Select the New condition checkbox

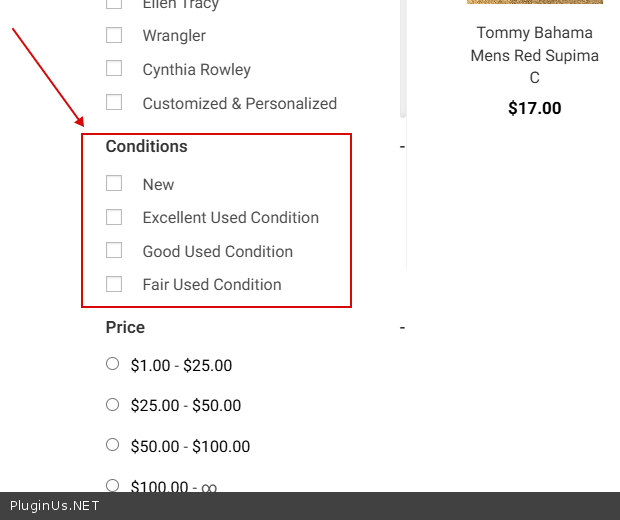coord(114,183)
